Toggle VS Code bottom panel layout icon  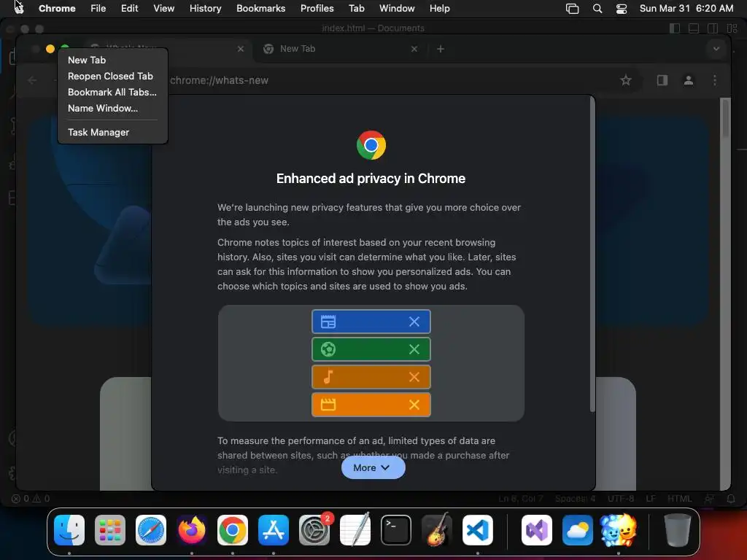[x=694, y=28]
